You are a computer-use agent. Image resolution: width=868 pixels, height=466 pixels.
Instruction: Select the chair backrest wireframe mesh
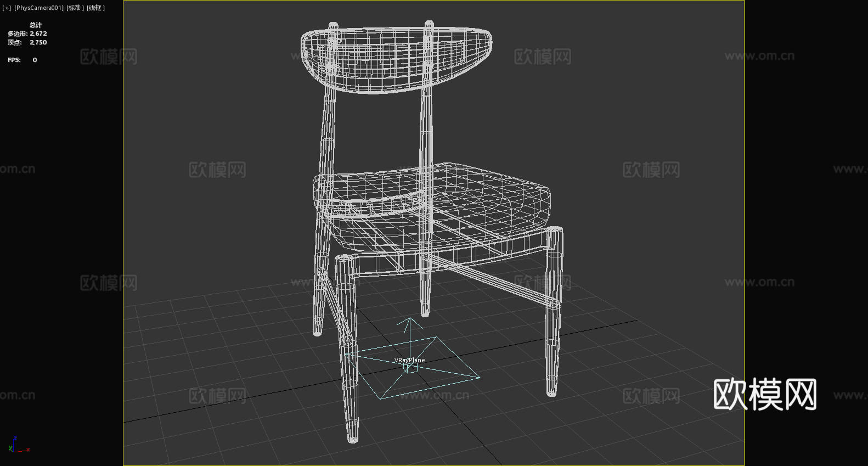click(396, 59)
